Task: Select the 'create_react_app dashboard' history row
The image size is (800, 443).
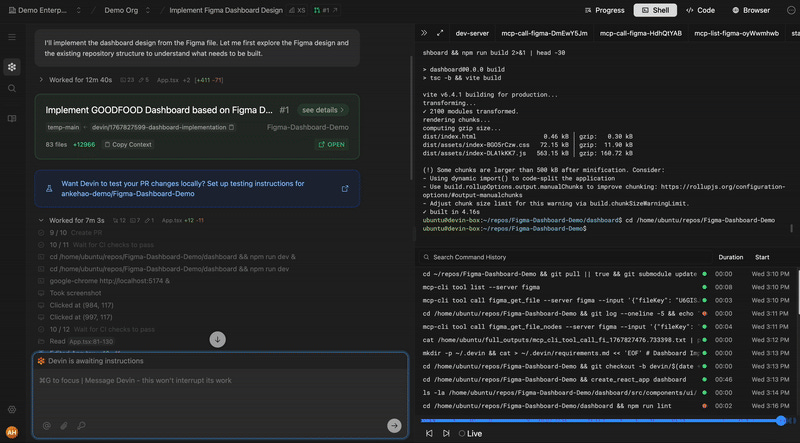Action: [607, 380]
